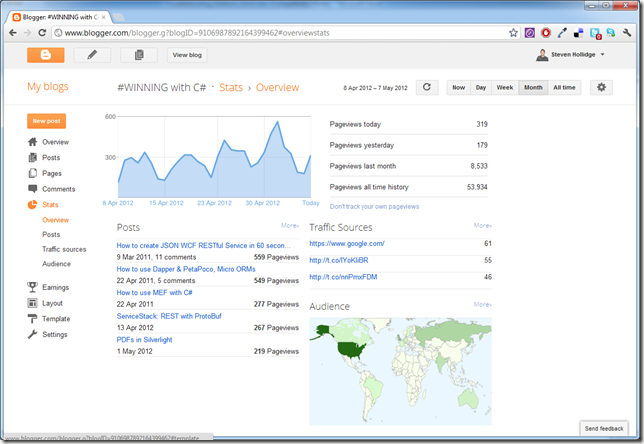644x444 pixels.
Task: Open https://www.google.com/ traffic source
Action: pos(347,244)
